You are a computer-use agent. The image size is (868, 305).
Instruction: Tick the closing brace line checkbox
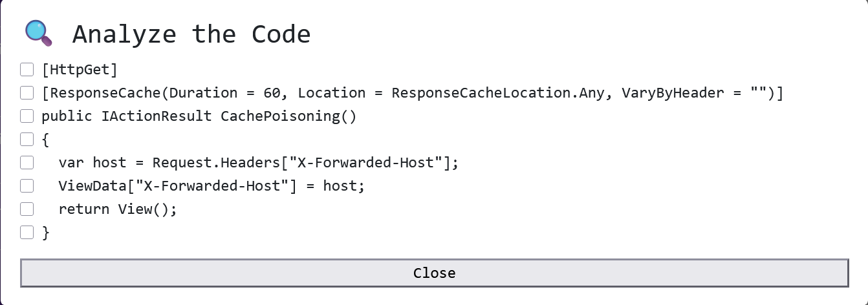click(27, 233)
